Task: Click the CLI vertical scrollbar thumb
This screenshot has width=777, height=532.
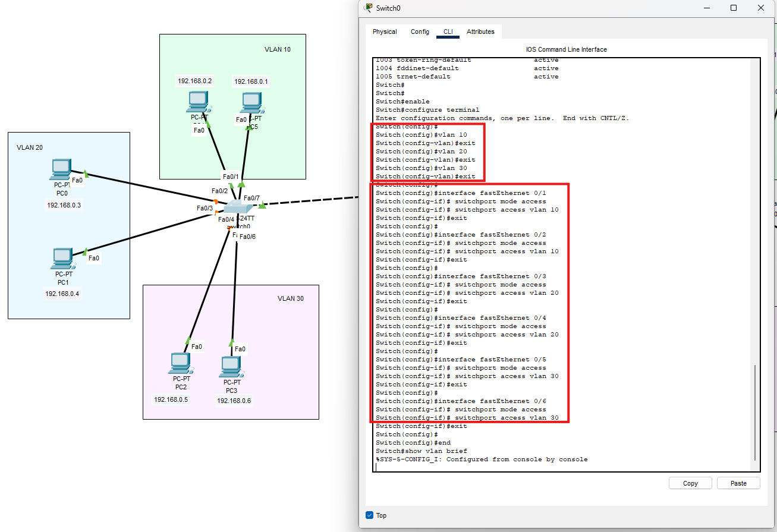Action: [x=755, y=413]
